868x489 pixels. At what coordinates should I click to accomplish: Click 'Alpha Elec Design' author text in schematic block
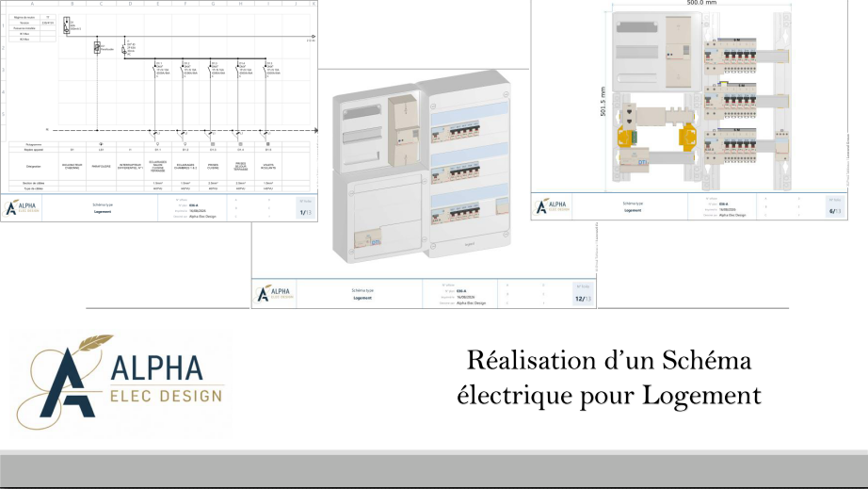[x=202, y=217]
